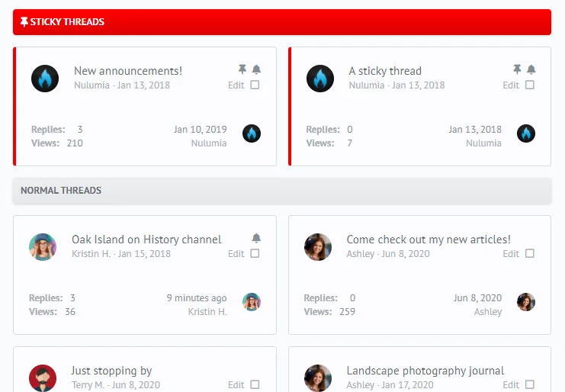The image size is (565, 392).
Task: Click the Jan 10, 2019 last post date
Action: click(x=200, y=130)
